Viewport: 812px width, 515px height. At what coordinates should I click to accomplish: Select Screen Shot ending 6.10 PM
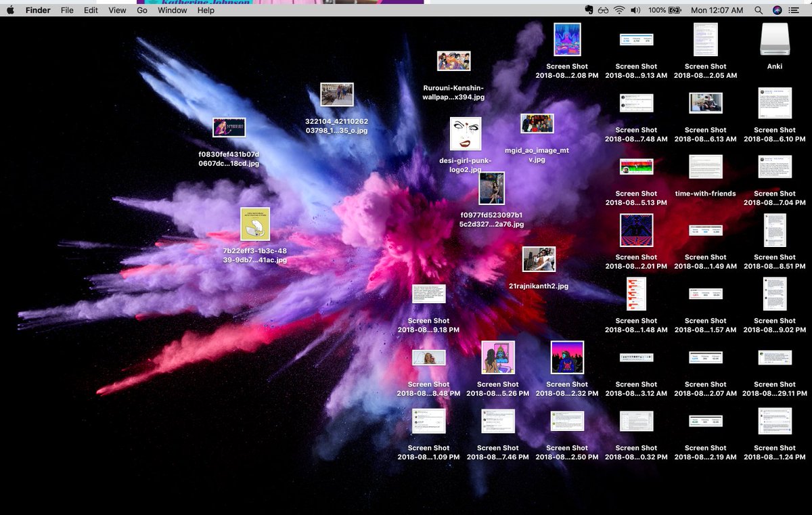click(775, 103)
